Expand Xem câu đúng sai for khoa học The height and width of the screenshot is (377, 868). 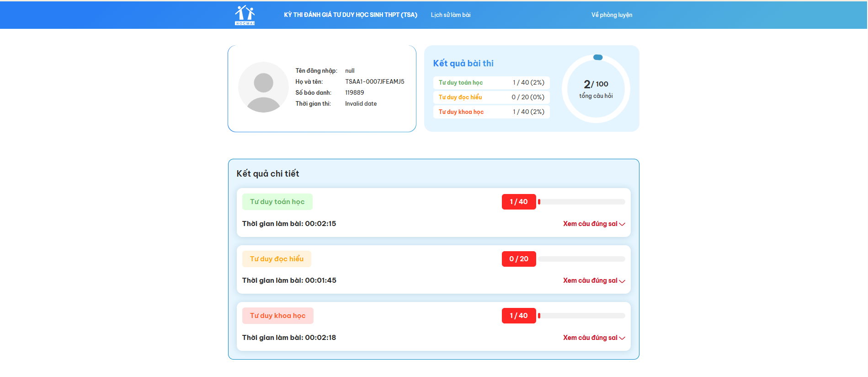[x=590, y=338]
